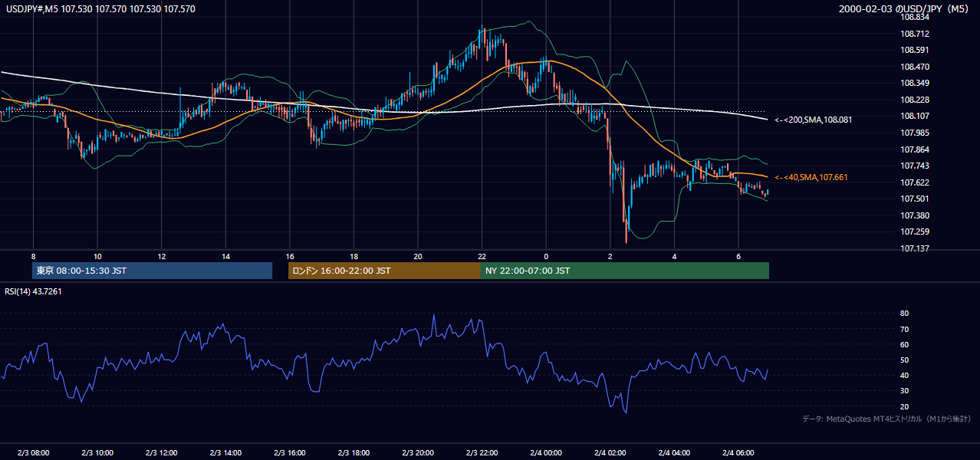This screenshot has width=980, height=460.
Task: Click RSI scale value 40
Action: 904,375
